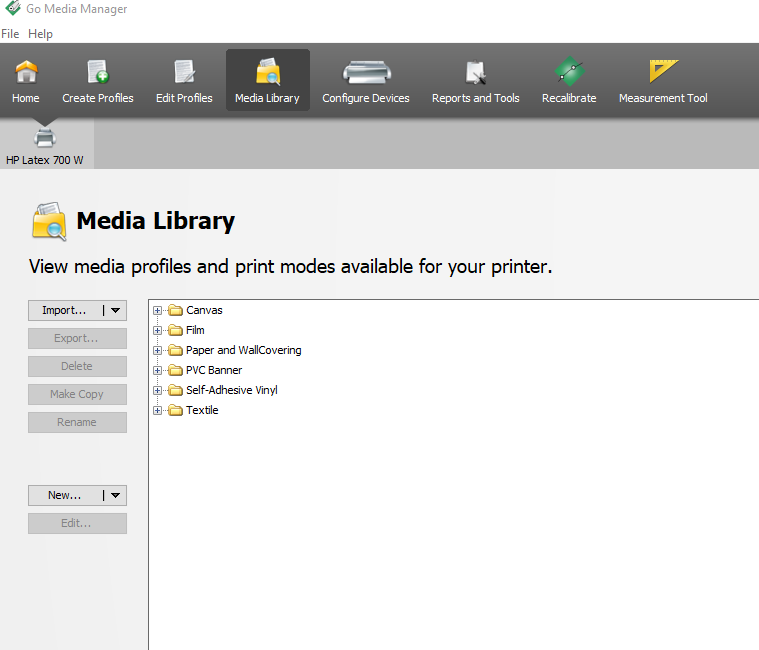Click the Make Copy button
The height and width of the screenshot is (650, 759).
[x=77, y=394]
